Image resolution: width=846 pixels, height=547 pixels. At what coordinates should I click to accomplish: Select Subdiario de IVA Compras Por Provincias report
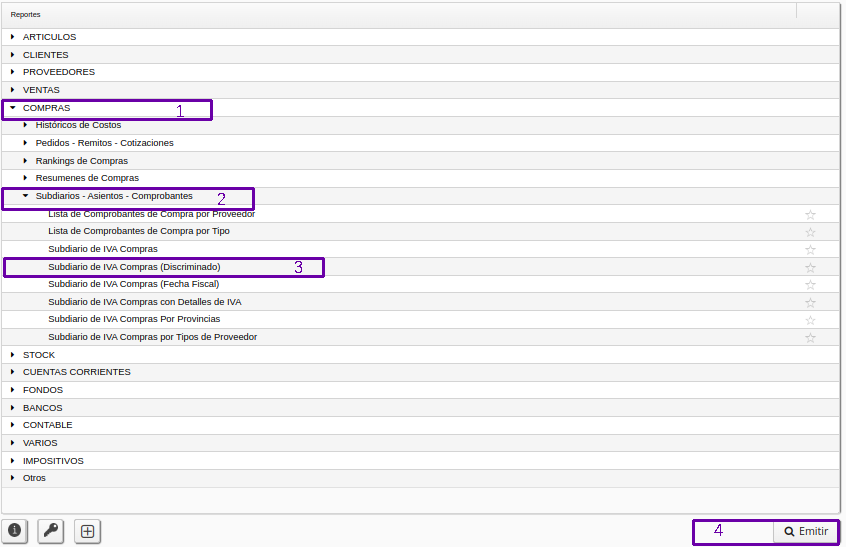134,319
